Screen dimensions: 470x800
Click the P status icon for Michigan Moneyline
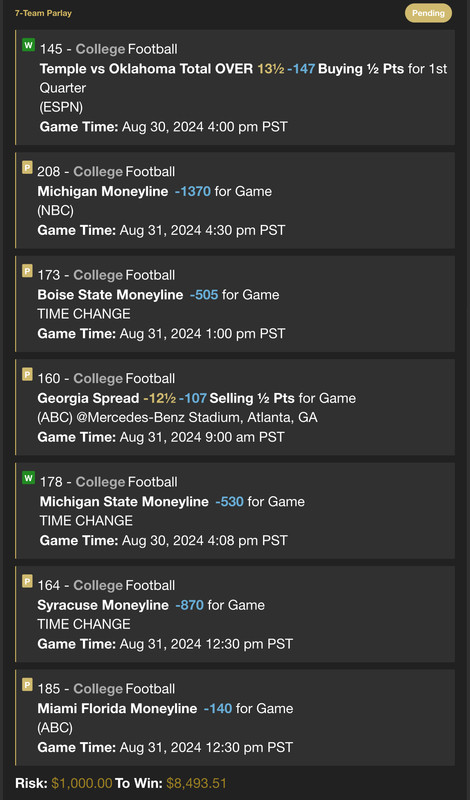[27, 167]
